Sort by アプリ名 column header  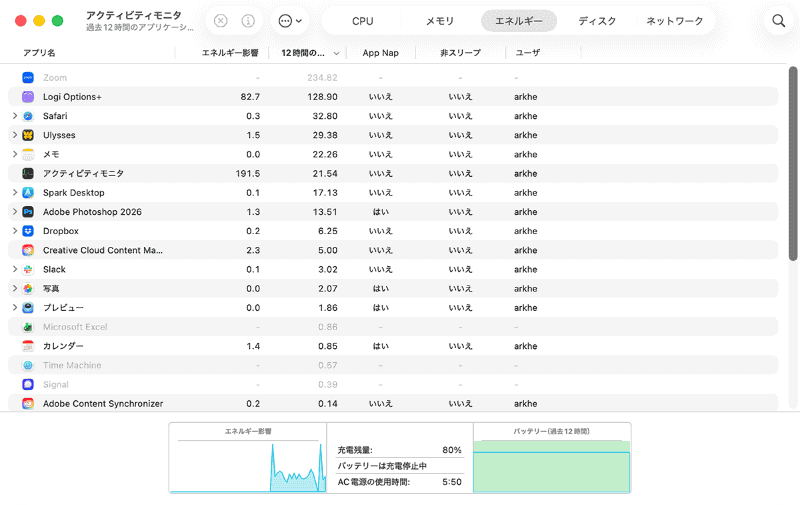[x=39, y=53]
